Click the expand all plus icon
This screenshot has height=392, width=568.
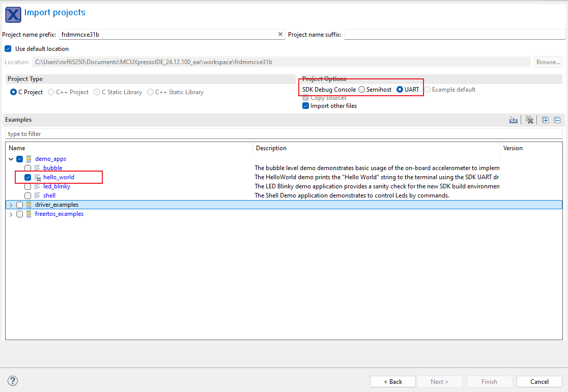coord(545,120)
